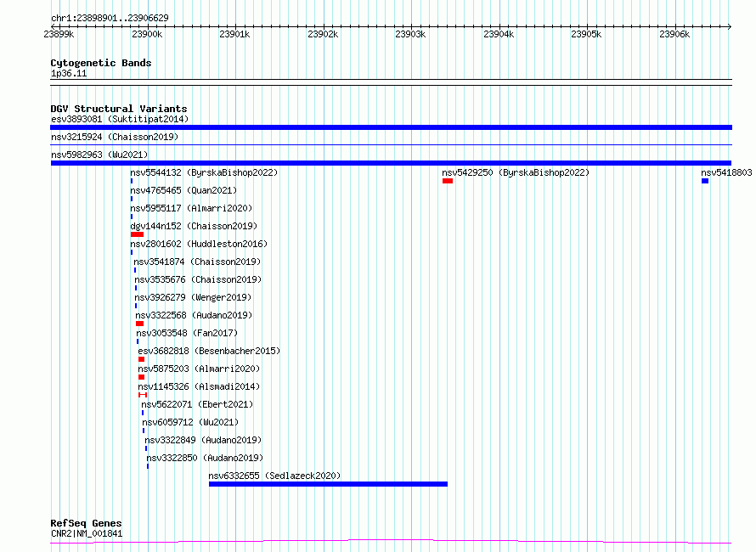
Task: Click the nsv3535676 (Chaisson2019) label
Action: click(x=198, y=279)
